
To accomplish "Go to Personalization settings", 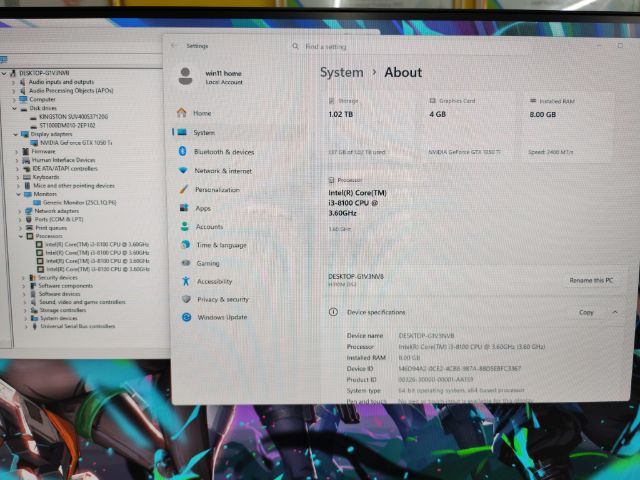I will click(217, 189).
